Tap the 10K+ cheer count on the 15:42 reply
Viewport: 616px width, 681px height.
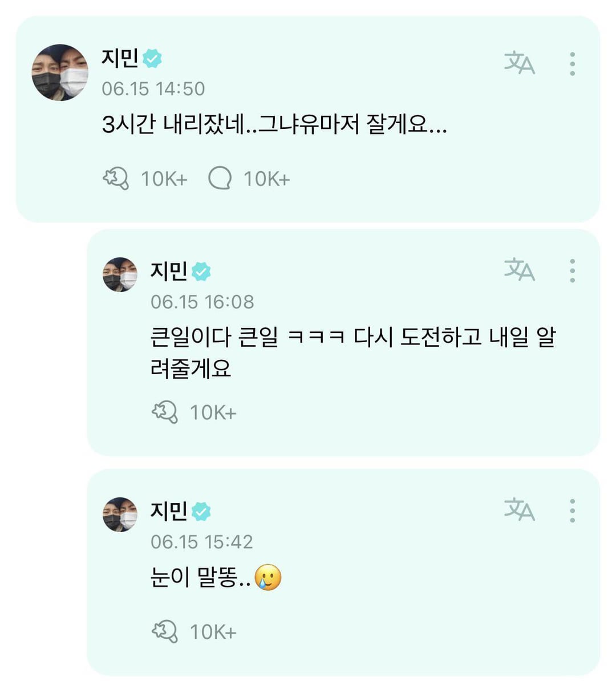213,632
